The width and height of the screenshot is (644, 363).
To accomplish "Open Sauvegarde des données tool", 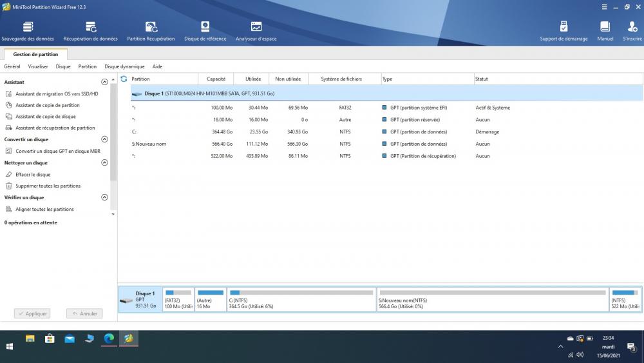I will (x=28, y=31).
